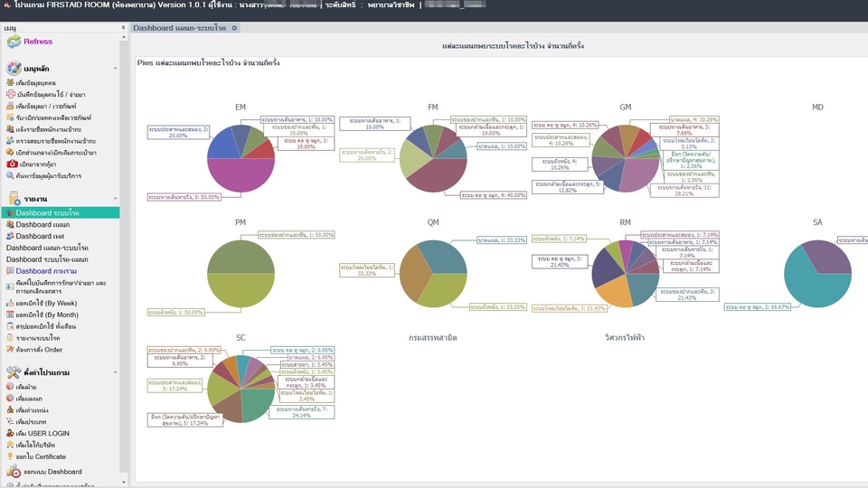
Task: Click the sidebar scroll-down arrow
Action: coord(123,481)
